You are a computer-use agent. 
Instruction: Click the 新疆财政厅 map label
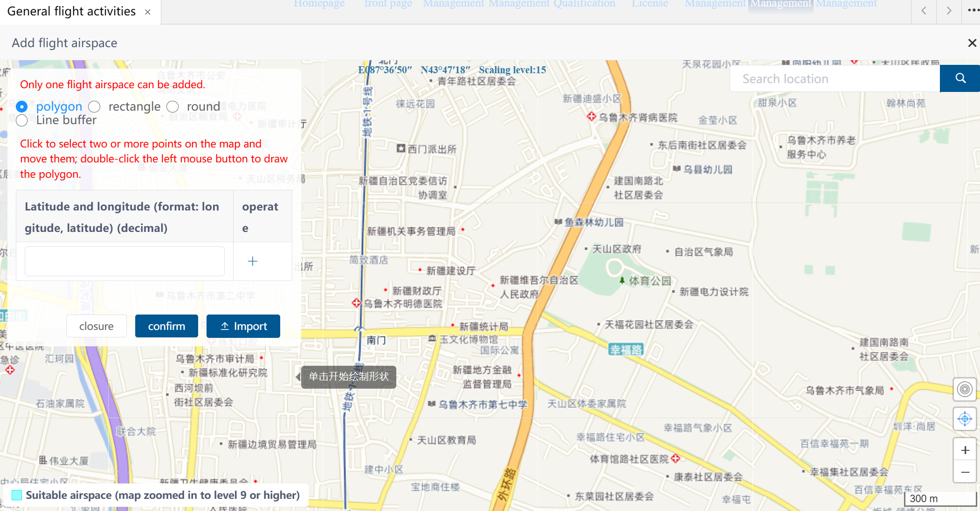417,291
